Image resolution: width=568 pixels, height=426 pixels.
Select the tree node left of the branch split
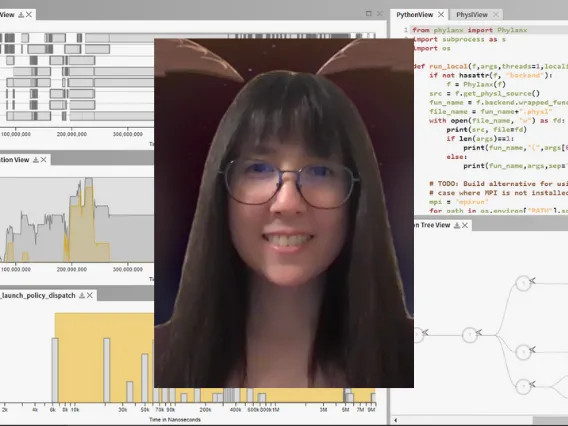point(469,335)
